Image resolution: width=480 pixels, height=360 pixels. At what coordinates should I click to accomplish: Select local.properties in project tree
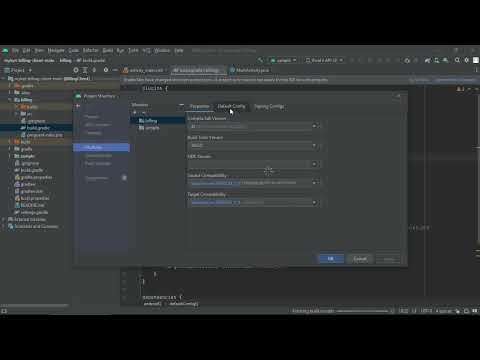[32, 198]
